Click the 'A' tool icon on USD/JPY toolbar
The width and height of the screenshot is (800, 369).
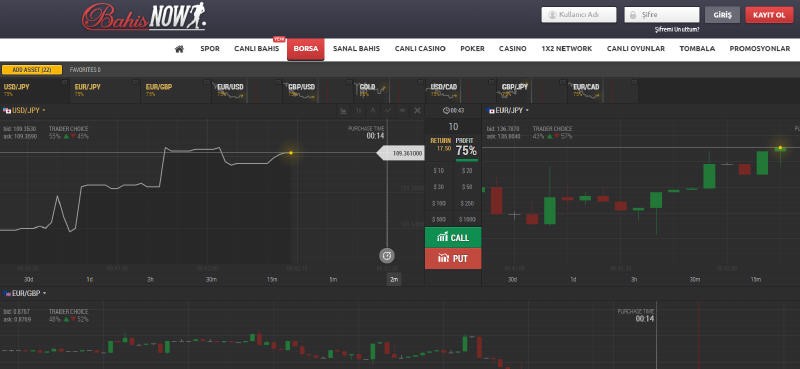point(373,110)
